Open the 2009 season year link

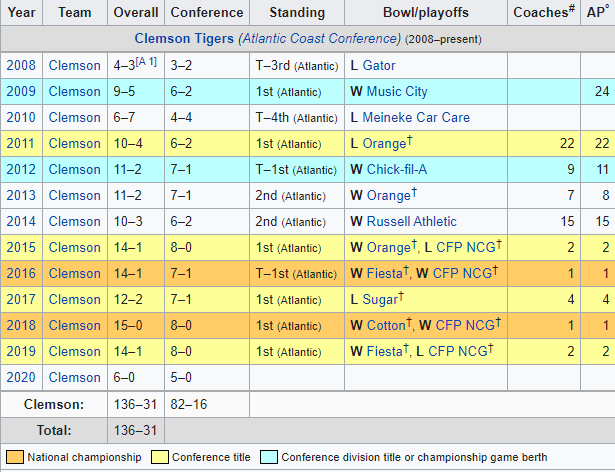[21, 91]
